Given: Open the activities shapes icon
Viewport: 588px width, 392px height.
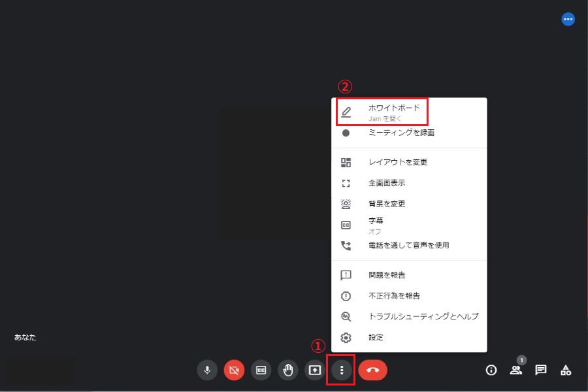Looking at the screenshot, I should pos(566,370).
